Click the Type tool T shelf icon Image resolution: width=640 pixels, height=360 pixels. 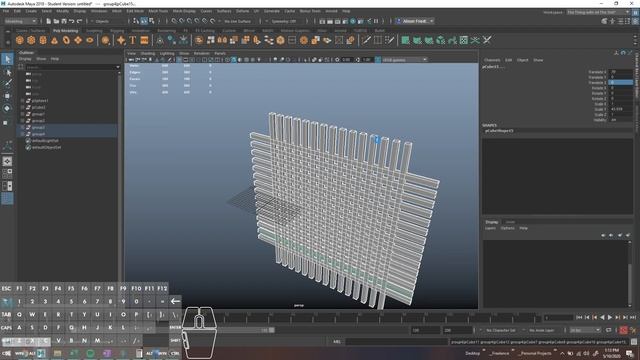tap(133, 40)
